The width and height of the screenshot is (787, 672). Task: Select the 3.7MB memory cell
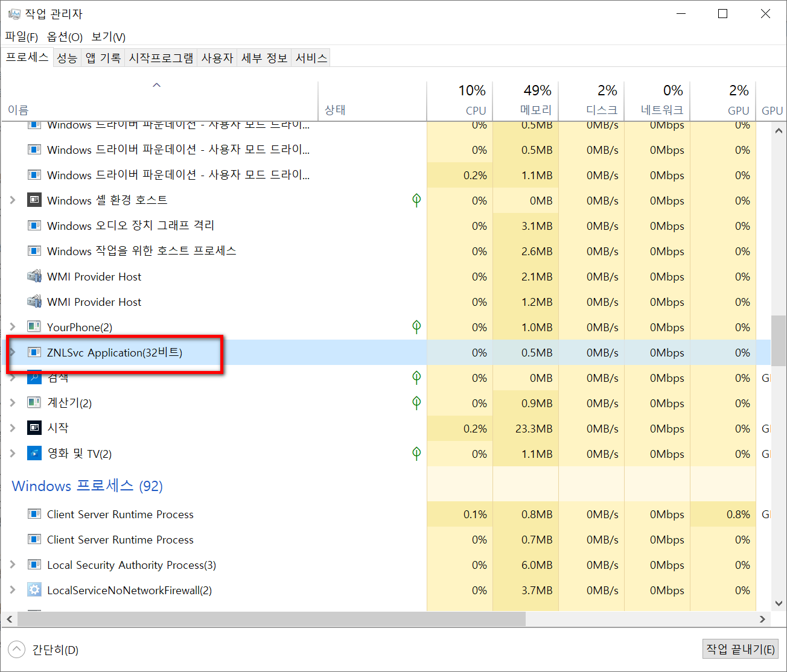pyautogui.click(x=526, y=591)
